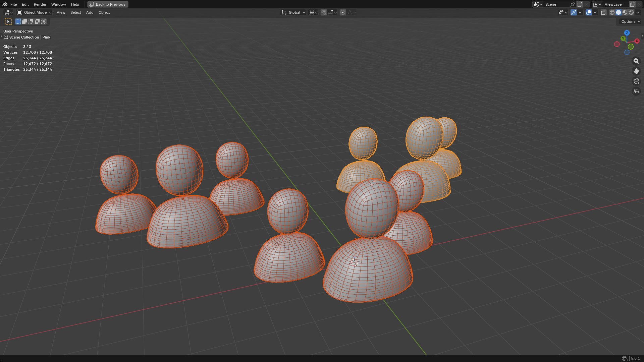Click the Y axis on navigation gizmo
This screenshot has height=362, width=644.
click(x=623, y=39)
